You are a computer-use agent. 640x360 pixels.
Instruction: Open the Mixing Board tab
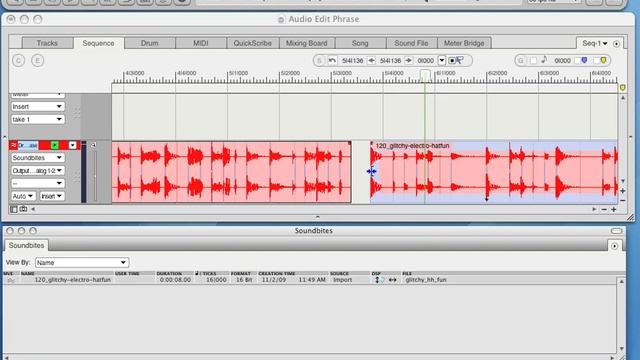pyautogui.click(x=307, y=43)
